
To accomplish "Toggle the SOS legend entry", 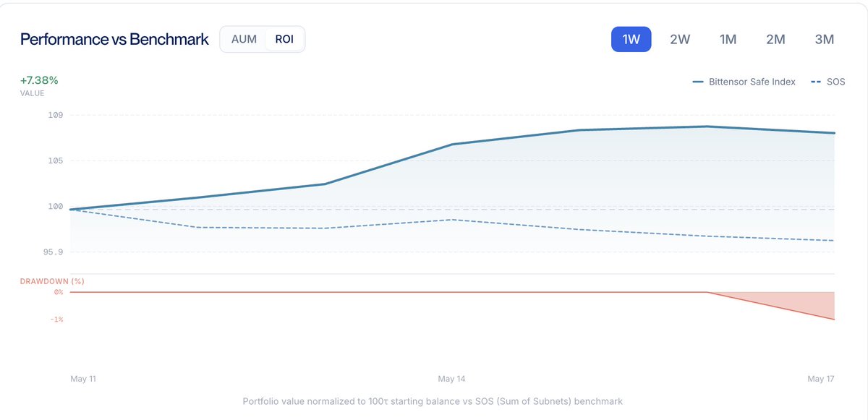I will point(828,82).
